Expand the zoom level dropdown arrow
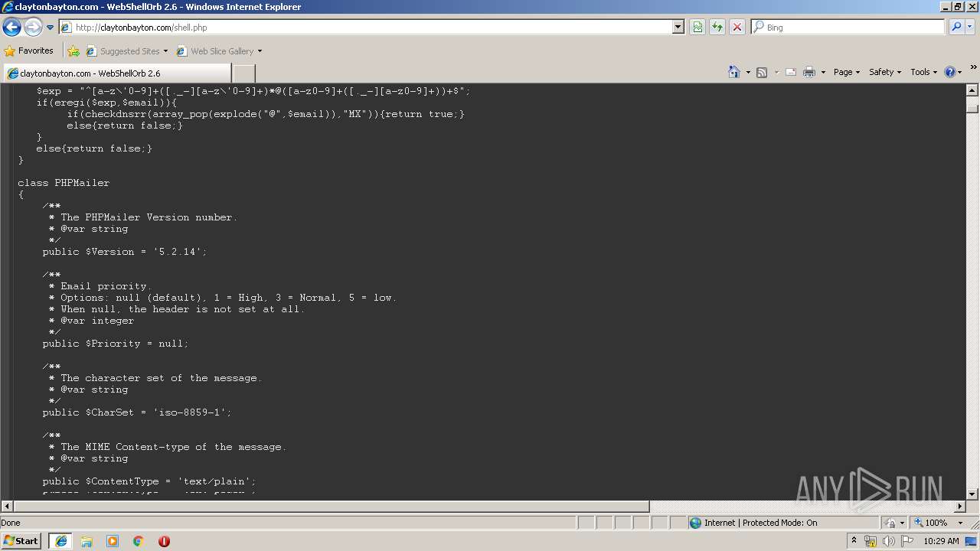 960,523
